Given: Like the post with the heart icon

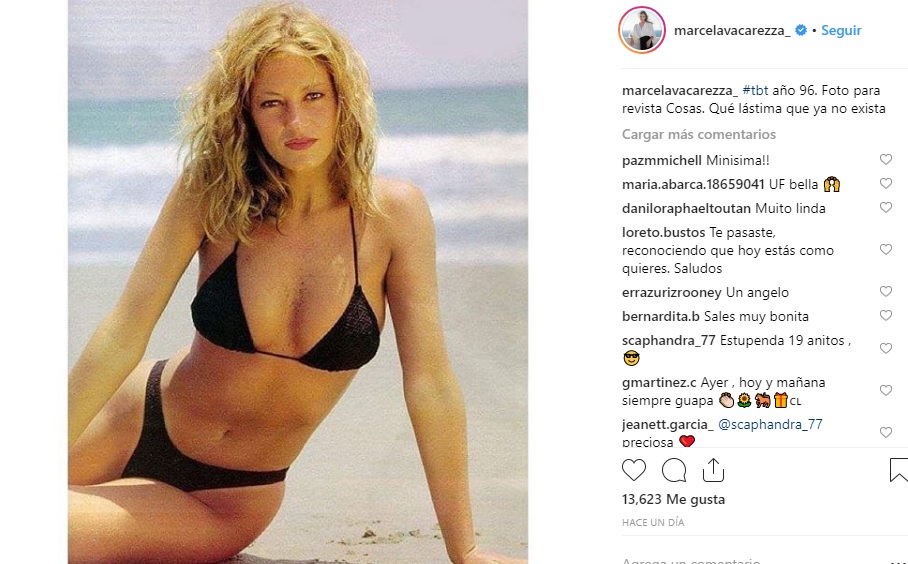Looking at the screenshot, I should click(x=634, y=470).
